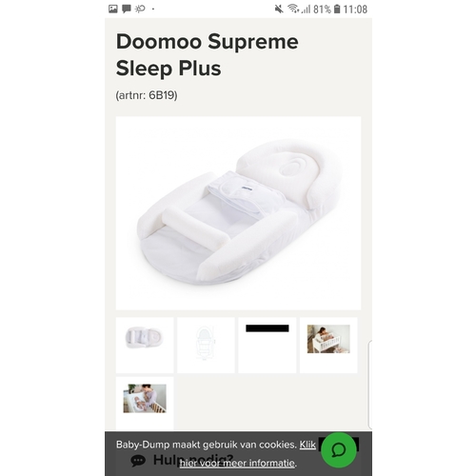
Task: Tap the speech bubble icon beside Hulp nodig
Action: point(138,461)
